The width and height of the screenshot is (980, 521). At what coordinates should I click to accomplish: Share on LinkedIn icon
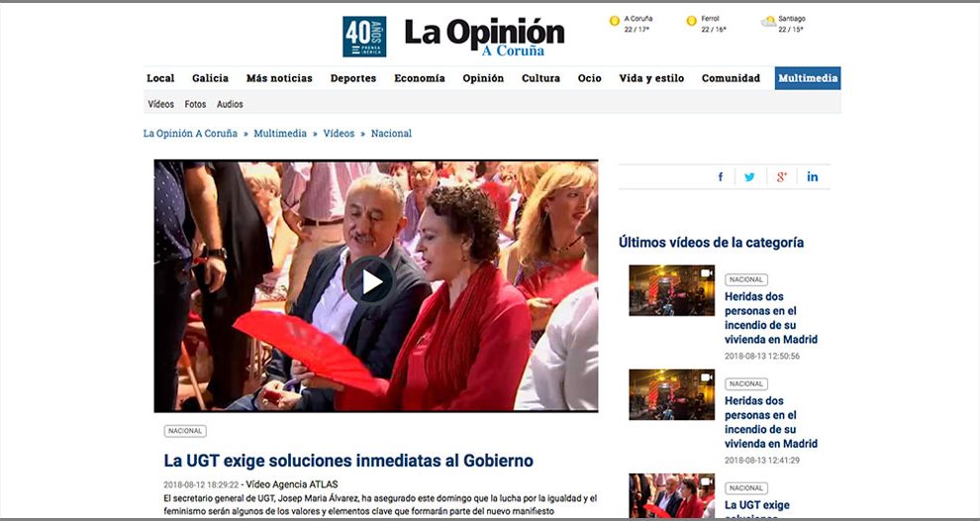tap(813, 177)
